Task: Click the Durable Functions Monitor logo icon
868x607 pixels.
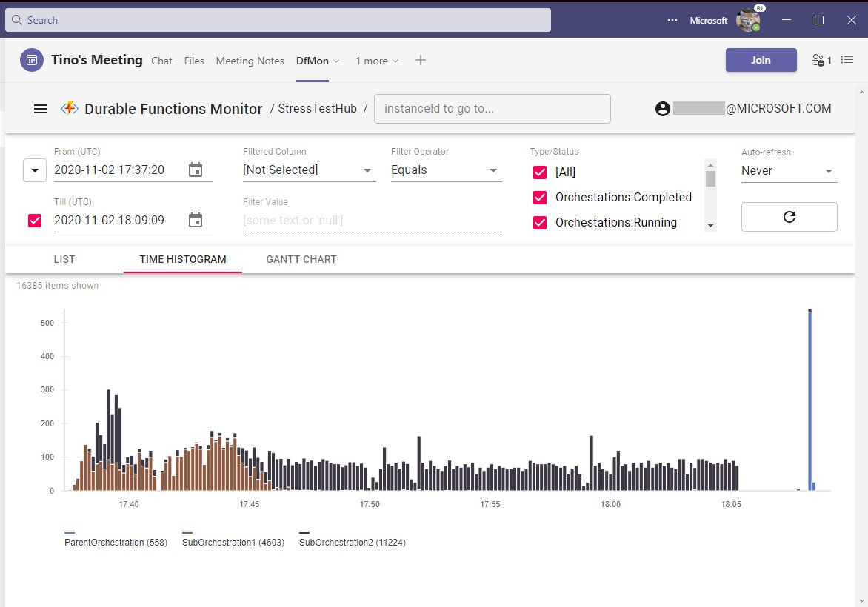Action: [69, 109]
